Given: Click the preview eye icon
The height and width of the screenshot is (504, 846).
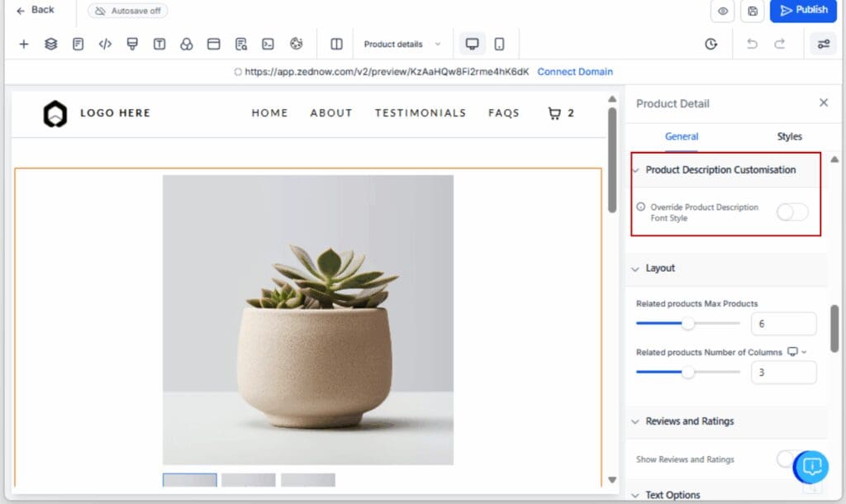Looking at the screenshot, I should tap(721, 12).
